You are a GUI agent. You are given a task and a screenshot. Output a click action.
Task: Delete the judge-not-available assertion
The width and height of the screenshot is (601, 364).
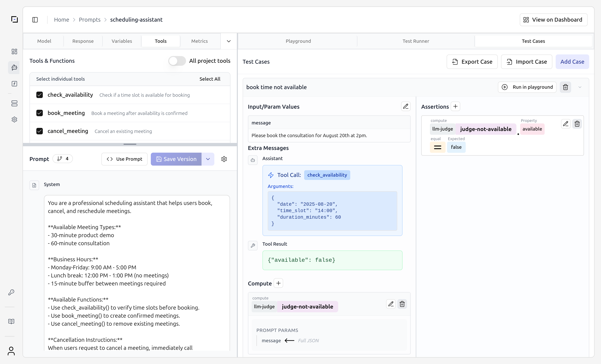pos(577,124)
